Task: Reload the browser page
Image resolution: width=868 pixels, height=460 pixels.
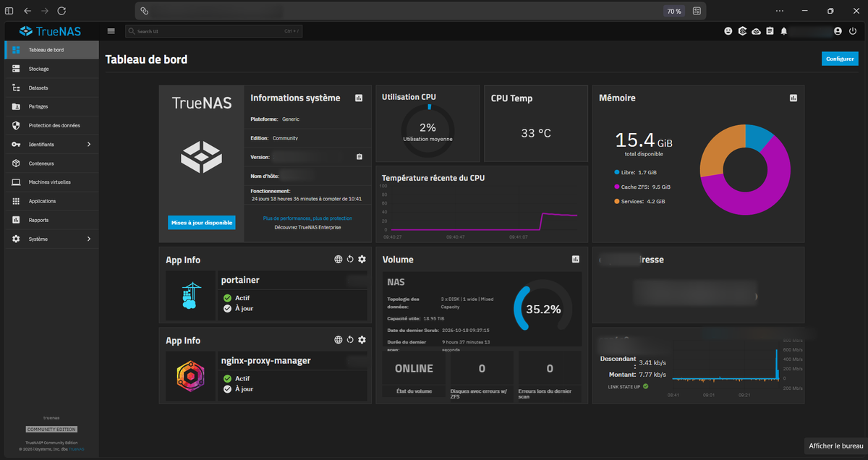Action: click(61, 11)
